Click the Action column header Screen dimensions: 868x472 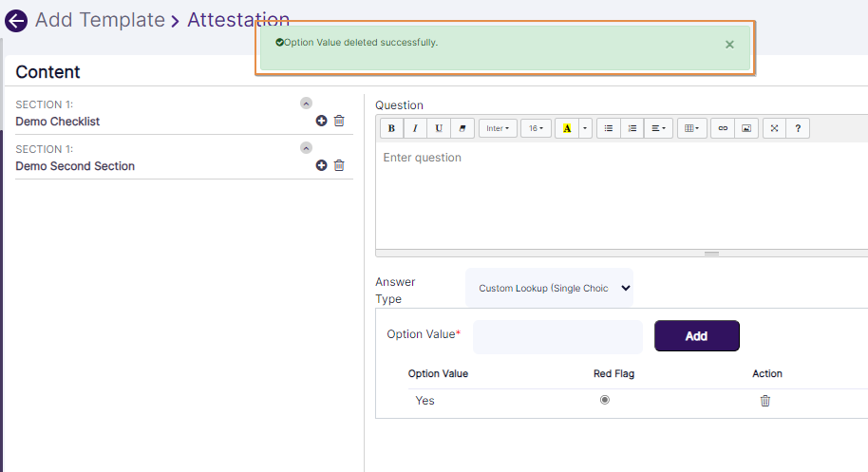[766, 373]
